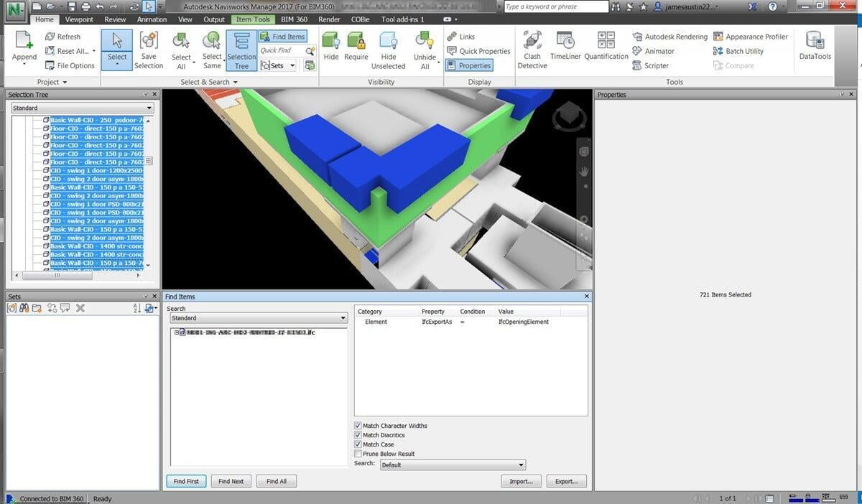Toggle the Find Items ribbon button
Viewport: 862px width, 504px height.
tap(282, 37)
